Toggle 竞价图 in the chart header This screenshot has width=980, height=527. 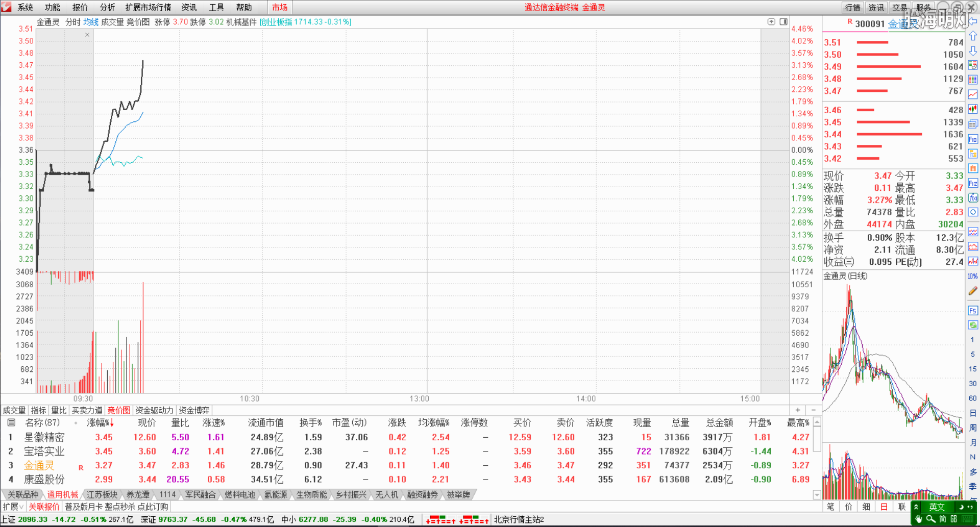(x=138, y=22)
